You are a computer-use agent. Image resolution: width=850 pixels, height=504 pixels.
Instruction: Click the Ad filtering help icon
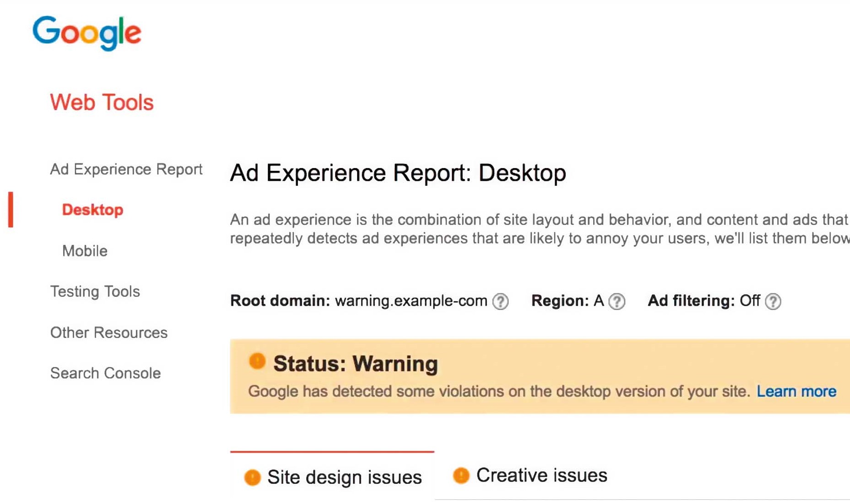click(773, 302)
